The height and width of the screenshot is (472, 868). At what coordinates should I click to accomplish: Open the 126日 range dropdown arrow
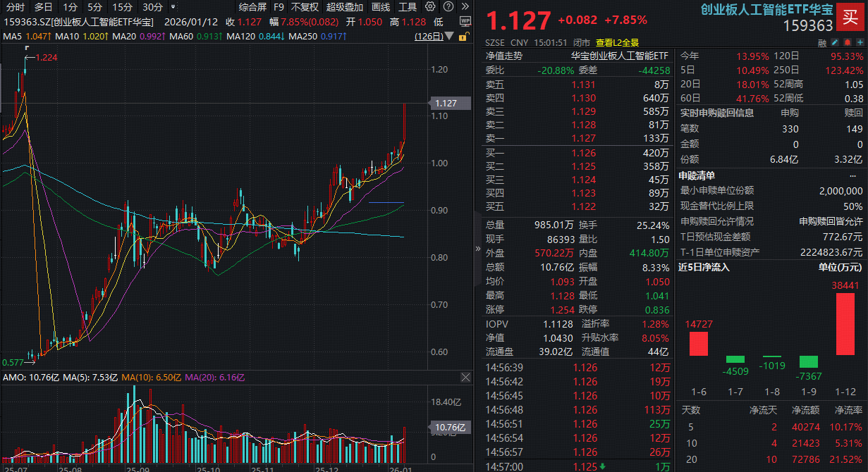pos(450,35)
